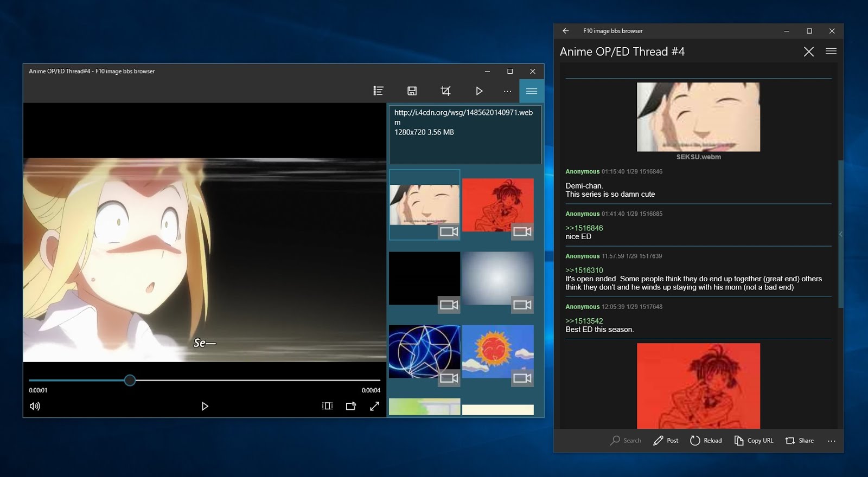This screenshot has width=868, height=477.
Task: Click post header of Anonymous 1516885
Action: point(614,214)
